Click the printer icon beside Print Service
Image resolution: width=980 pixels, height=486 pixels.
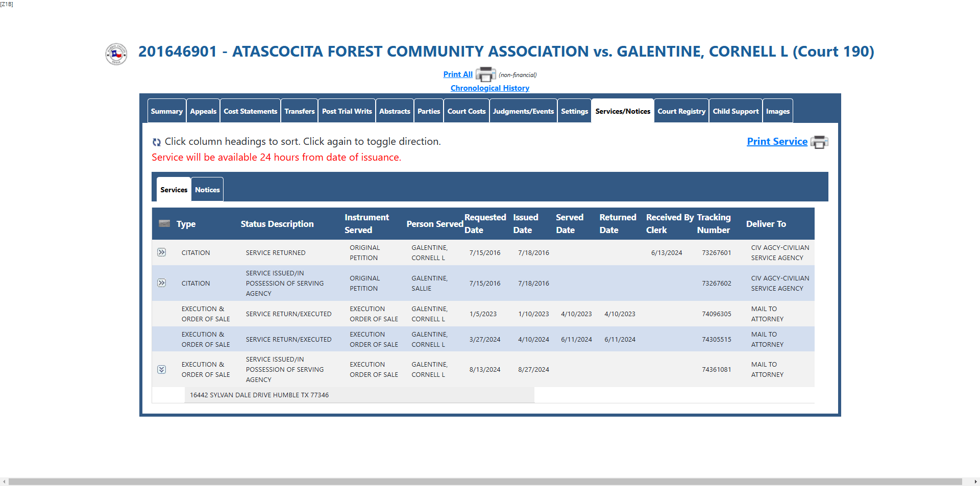point(819,142)
